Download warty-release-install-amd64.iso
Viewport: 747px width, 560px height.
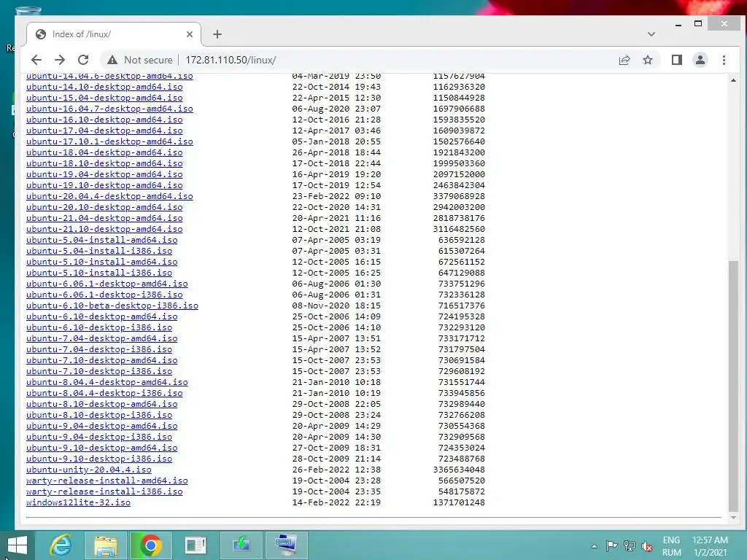(x=107, y=481)
